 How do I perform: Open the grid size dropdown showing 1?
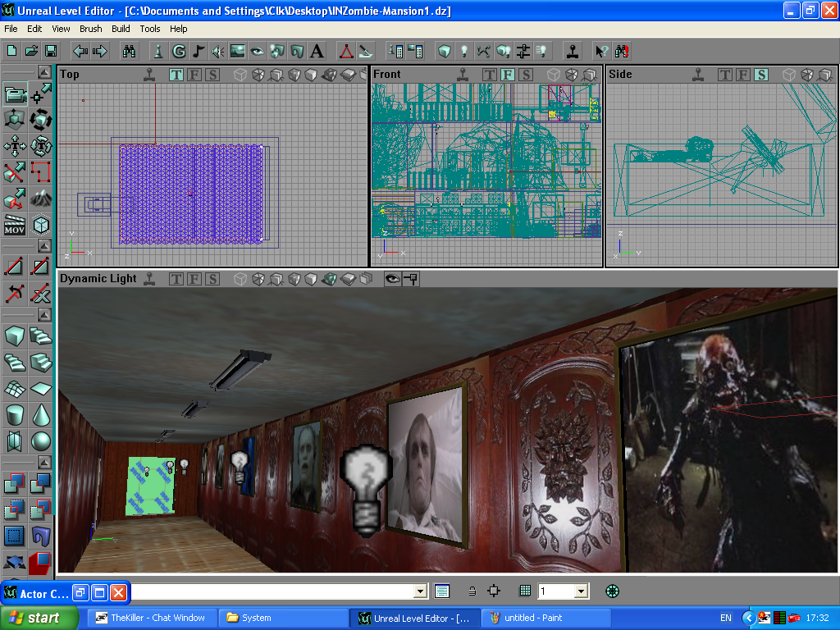581,591
